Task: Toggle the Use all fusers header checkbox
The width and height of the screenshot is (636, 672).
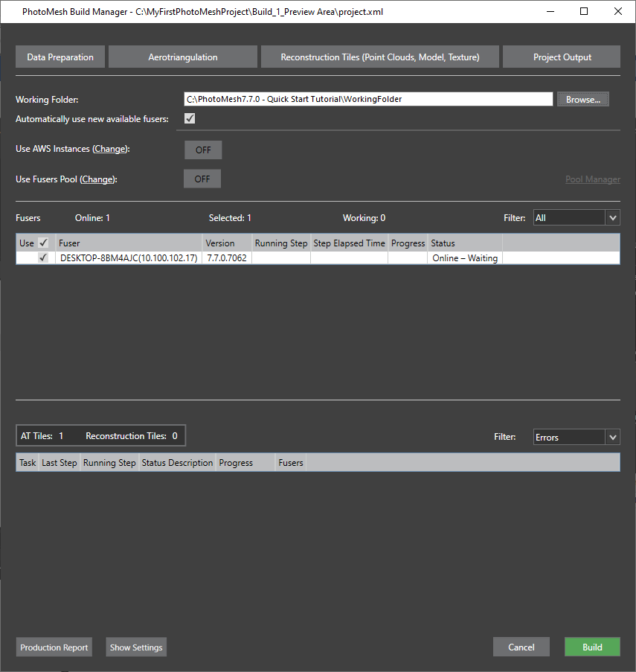Action: pyautogui.click(x=43, y=243)
